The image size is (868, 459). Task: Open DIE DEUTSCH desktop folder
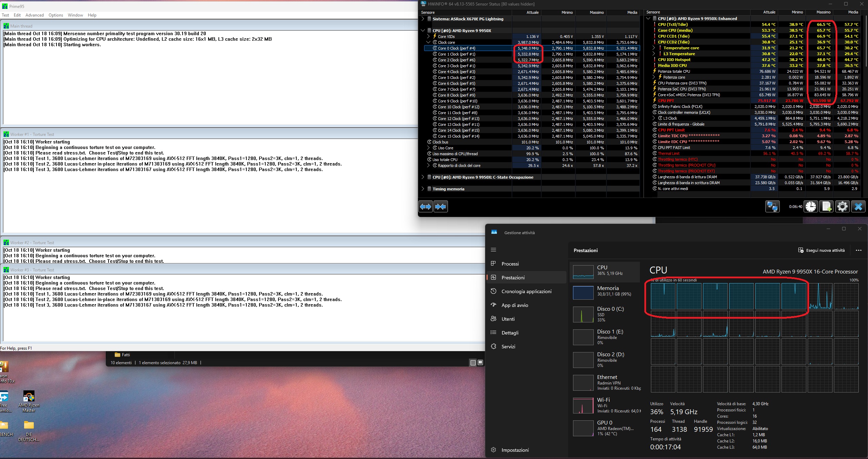click(29, 431)
